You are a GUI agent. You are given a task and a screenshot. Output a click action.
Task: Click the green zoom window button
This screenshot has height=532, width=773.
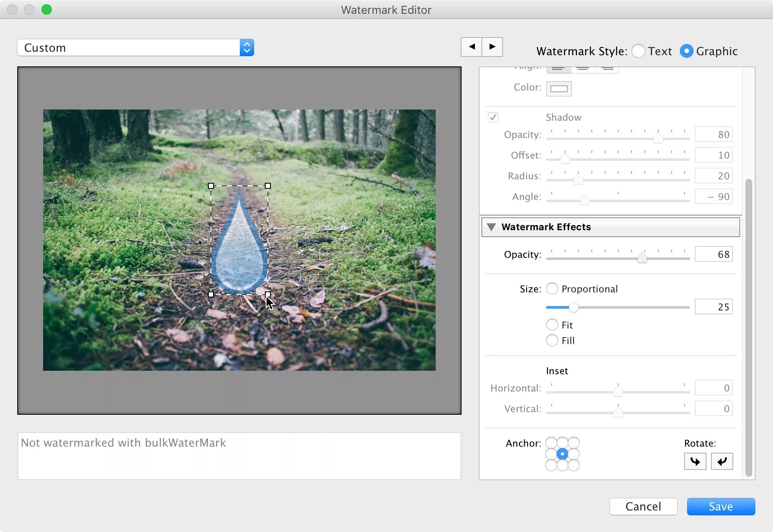[47, 9]
